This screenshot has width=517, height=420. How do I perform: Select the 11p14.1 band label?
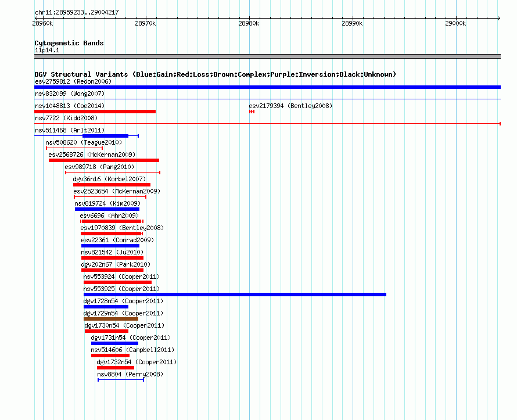pyautogui.click(x=47, y=50)
